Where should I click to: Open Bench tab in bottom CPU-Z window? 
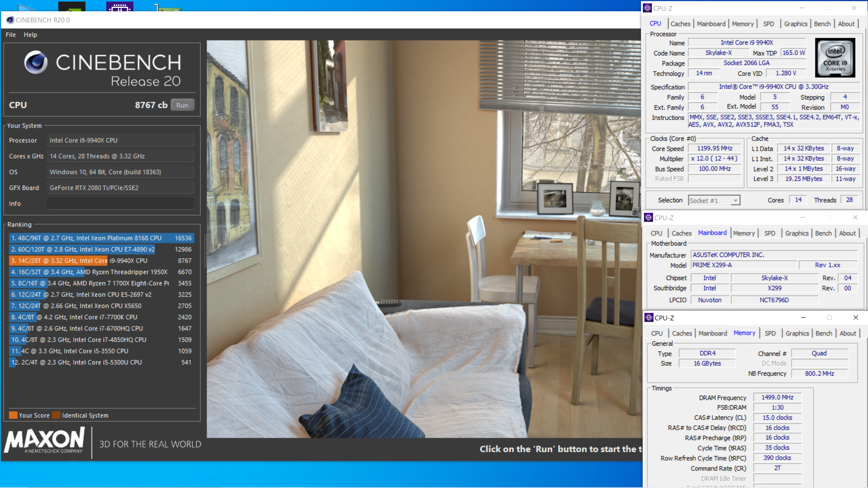pos(823,333)
